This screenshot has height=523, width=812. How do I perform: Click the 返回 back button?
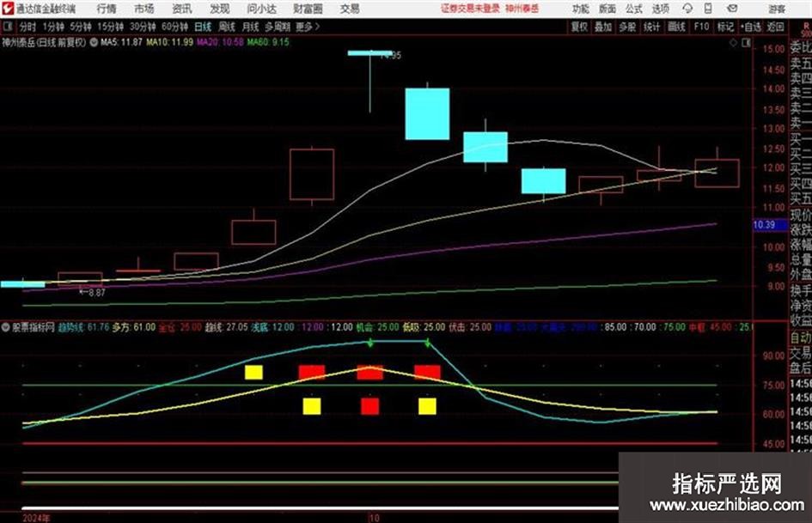[x=775, y=27]
